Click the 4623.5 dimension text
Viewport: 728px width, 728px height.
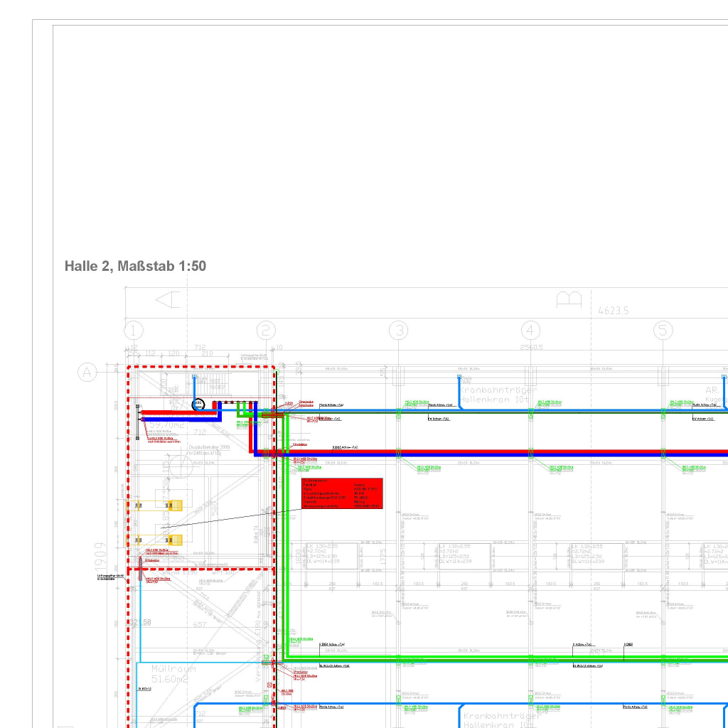pyautogui.click(x=614, y=311)
